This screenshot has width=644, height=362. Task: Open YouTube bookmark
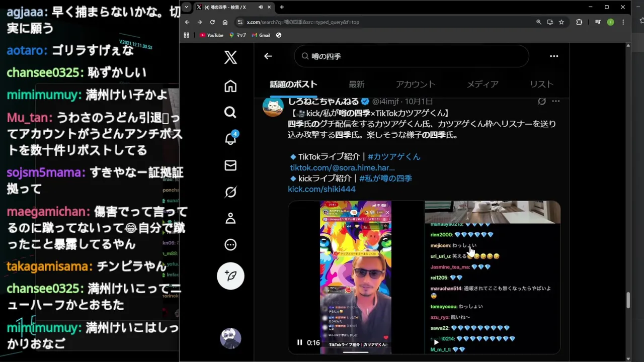[211, 35]
